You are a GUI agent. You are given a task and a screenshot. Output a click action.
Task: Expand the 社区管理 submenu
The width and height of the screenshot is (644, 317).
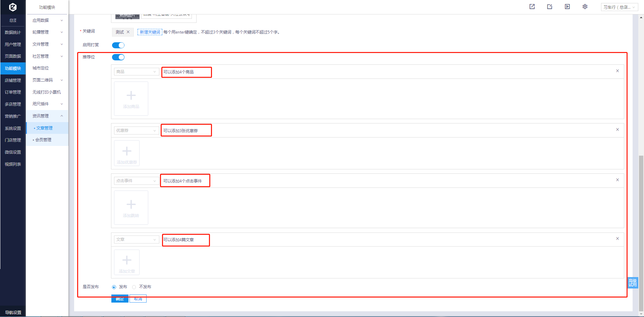click(x=47, y=56)
